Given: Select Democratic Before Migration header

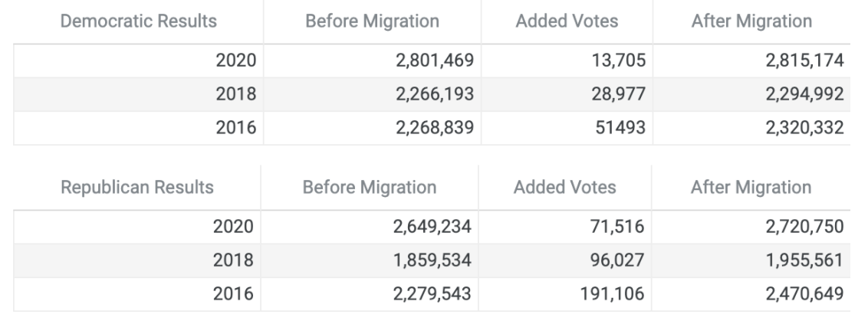Looking at the screenshot, I should click(373, 21).
